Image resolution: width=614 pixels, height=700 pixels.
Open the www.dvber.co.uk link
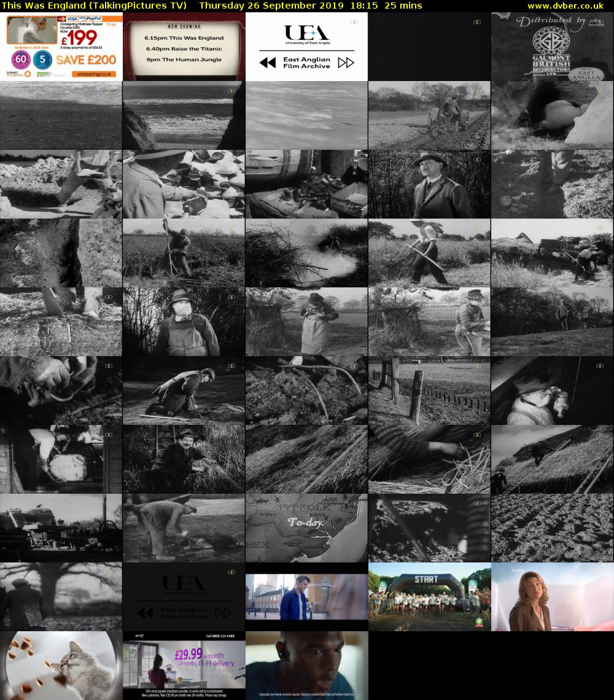[569, 6]
